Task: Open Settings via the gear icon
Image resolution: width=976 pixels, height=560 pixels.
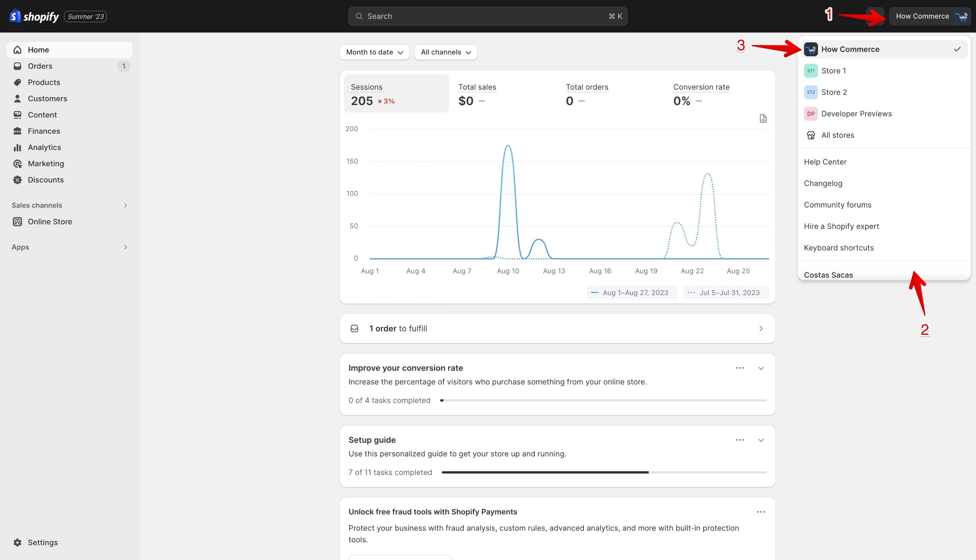Action: click(17, 542)
